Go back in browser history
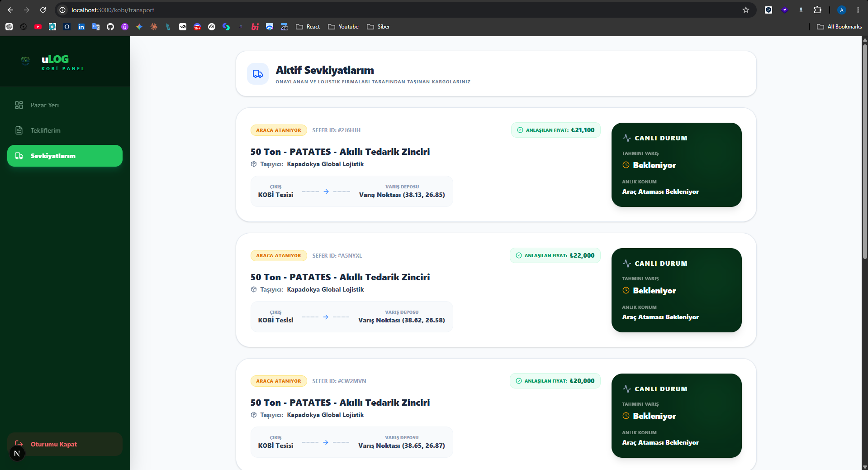 10,10
